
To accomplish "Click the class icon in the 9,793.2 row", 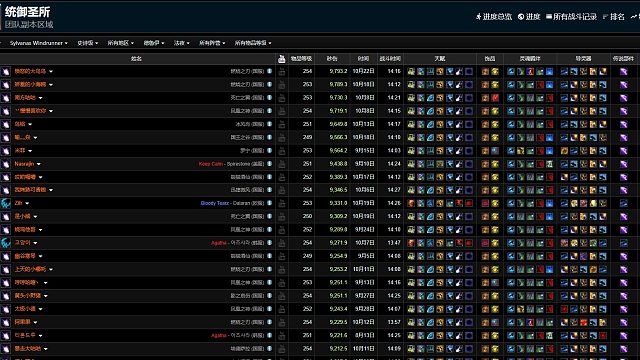I will point(6,71).
